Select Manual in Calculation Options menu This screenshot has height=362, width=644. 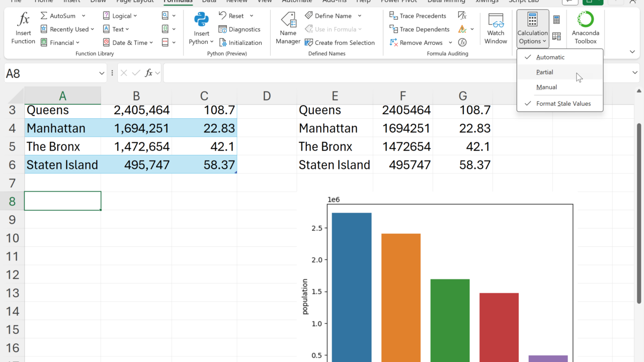[546, 87]
